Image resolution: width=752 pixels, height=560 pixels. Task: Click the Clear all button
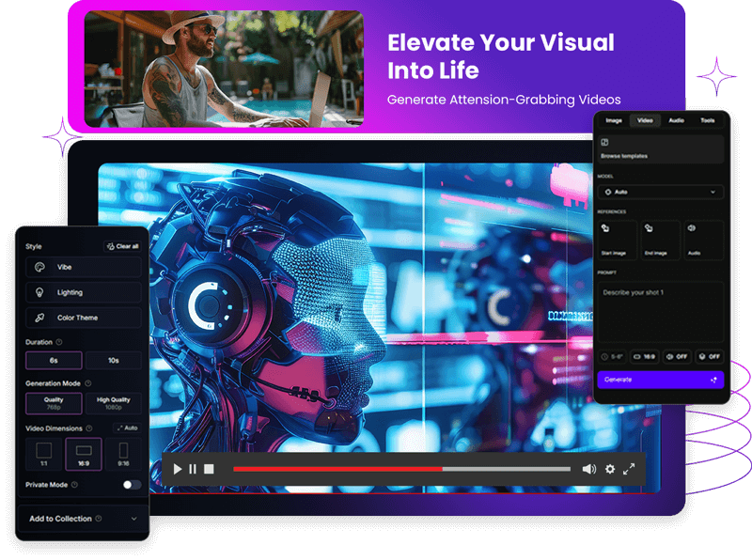(x=123, y=246)
